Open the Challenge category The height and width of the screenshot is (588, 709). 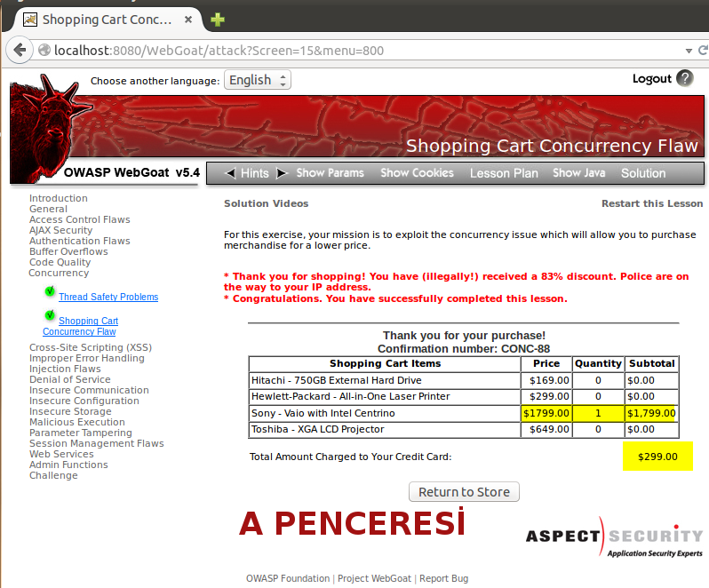coord(53,475)
